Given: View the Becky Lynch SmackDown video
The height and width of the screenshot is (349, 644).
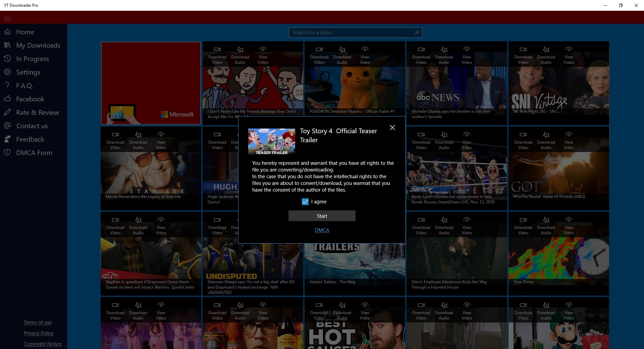Looking at the screenshot, I should (467, 141).
